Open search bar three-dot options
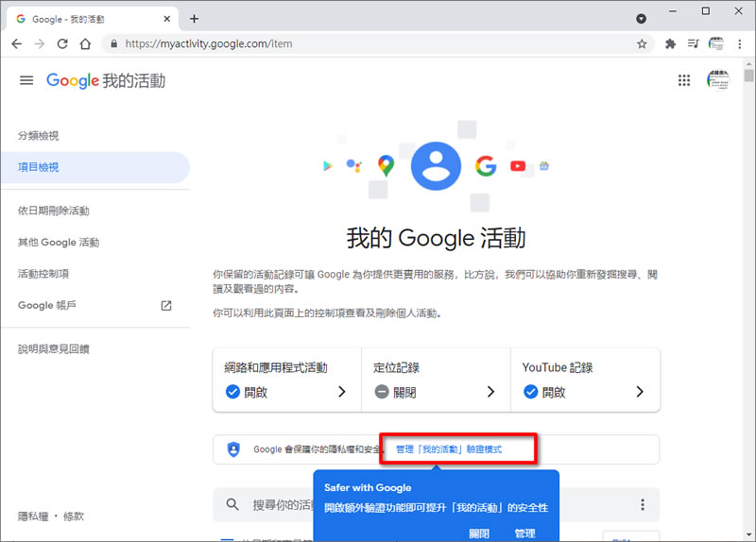Screen dimensions: 756x542 click(643, 504)
